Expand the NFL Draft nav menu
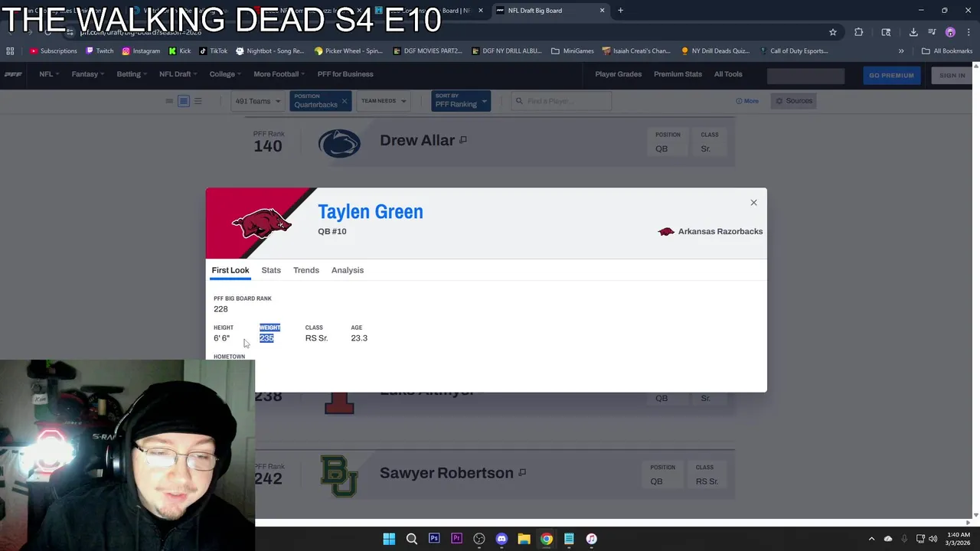 point(178,74)
